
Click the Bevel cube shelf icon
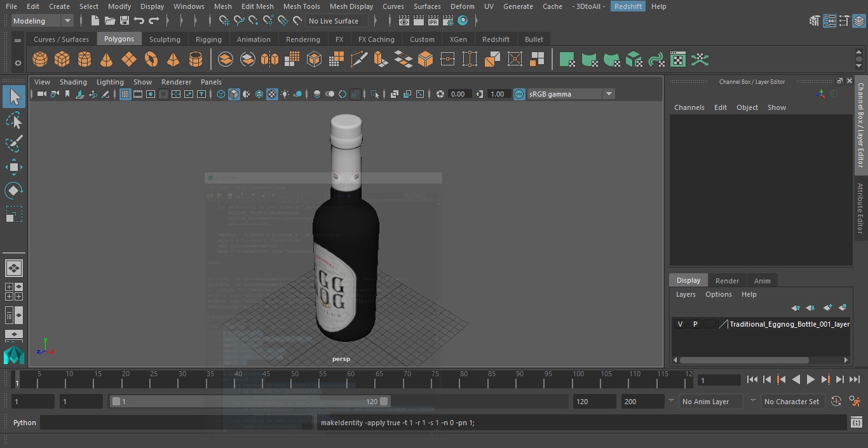[x=425, y=60]
